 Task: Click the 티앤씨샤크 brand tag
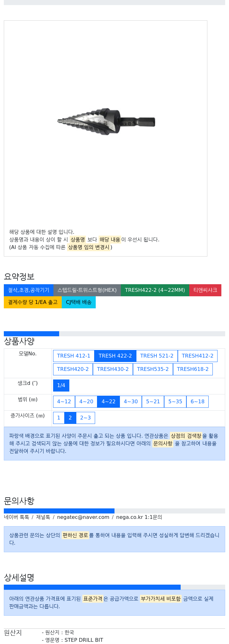(205, 290)
